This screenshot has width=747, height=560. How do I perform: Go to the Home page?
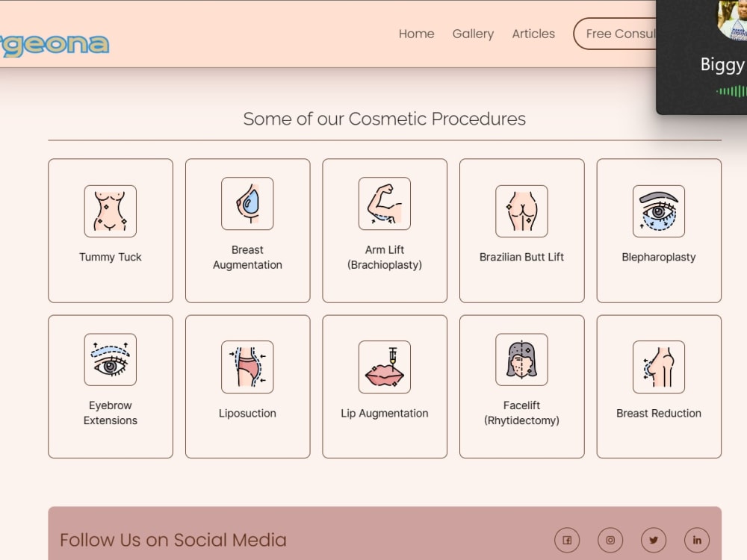click(416, 34)
